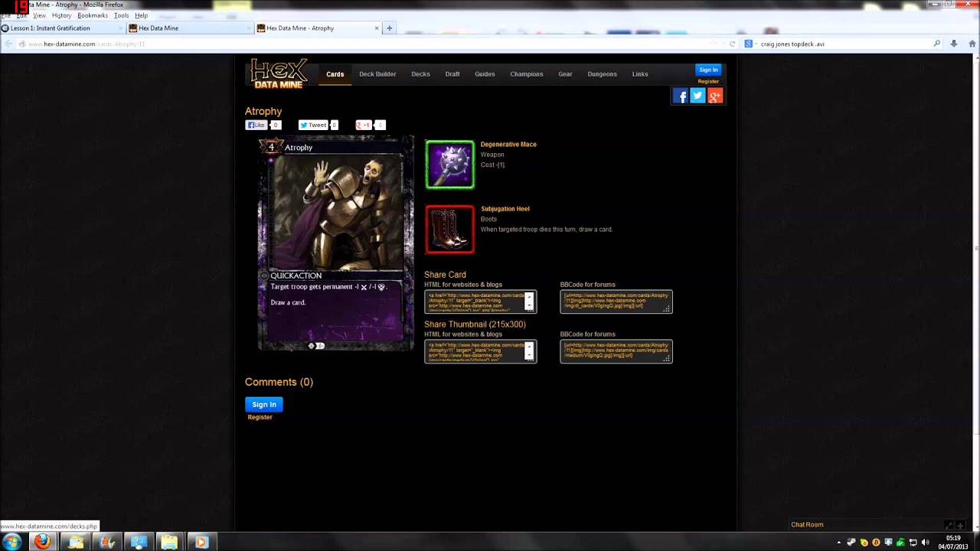Click the Share Card HTML box scrollbar

click(528, 302)
